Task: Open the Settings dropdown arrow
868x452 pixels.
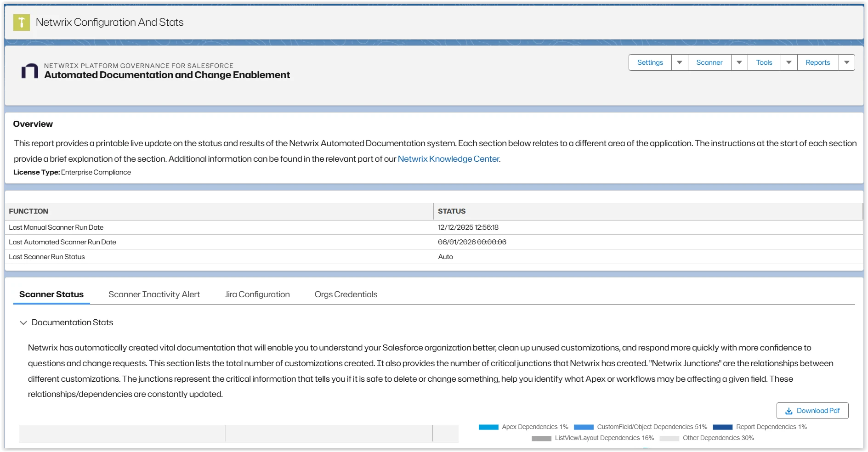Action: click(680, 62)
